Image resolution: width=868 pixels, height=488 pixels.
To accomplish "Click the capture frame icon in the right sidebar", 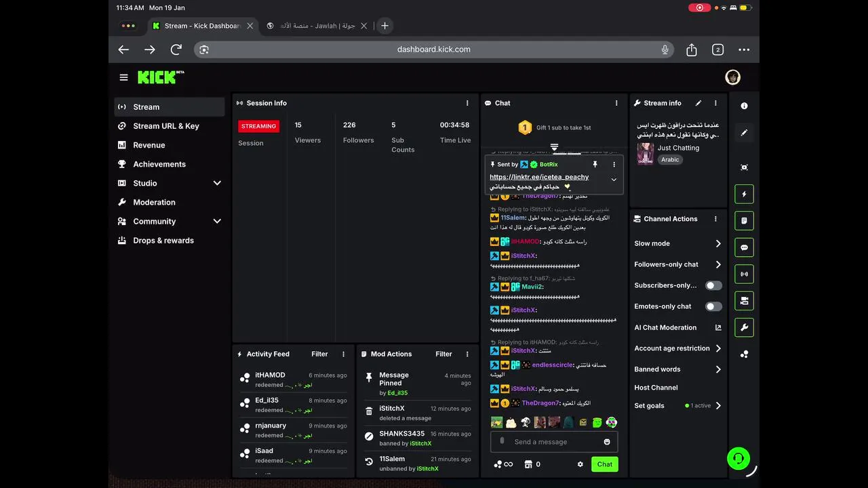I will [744, 167].
